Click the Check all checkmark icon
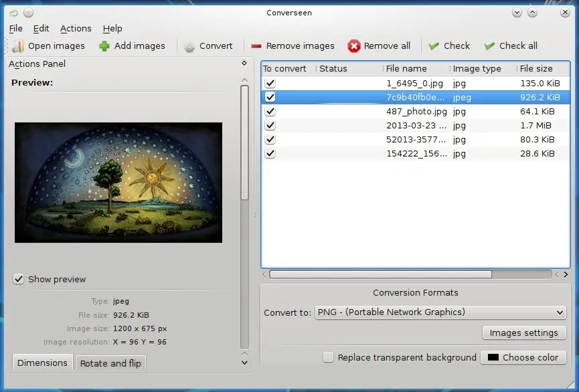 tap(489, 46)
